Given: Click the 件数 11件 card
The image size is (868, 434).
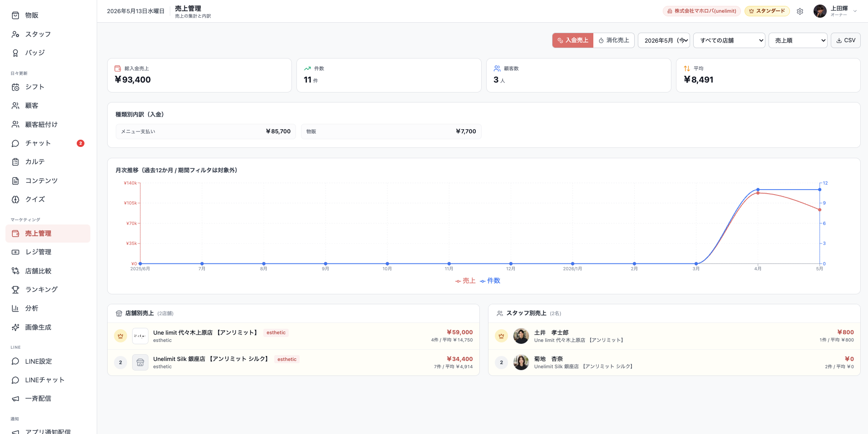Looking at the screenshot, I should (389, 75).
